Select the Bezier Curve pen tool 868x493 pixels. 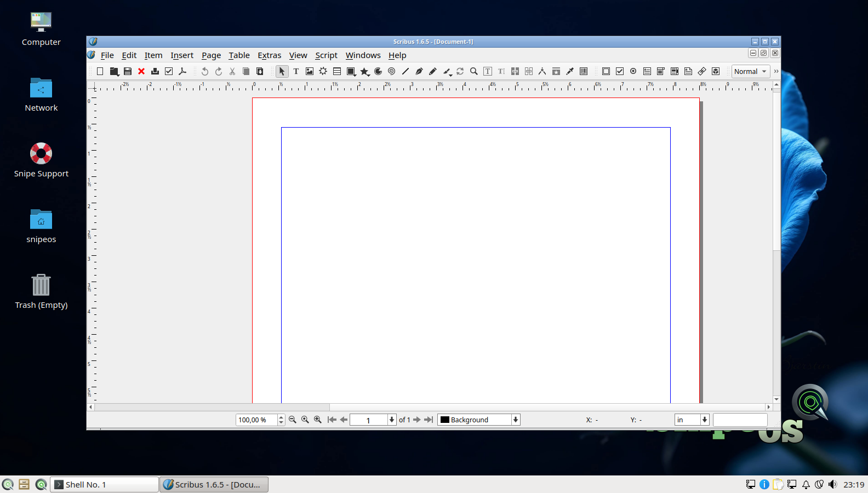point(419,71)
